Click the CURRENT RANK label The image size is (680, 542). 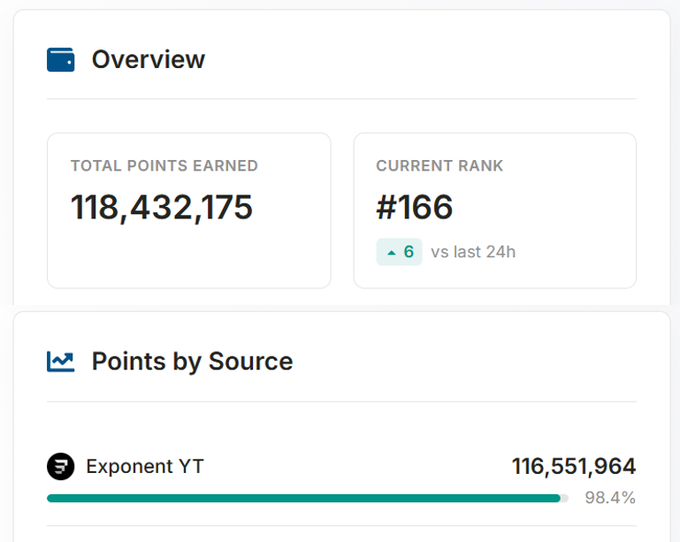(x=439, y=166)
